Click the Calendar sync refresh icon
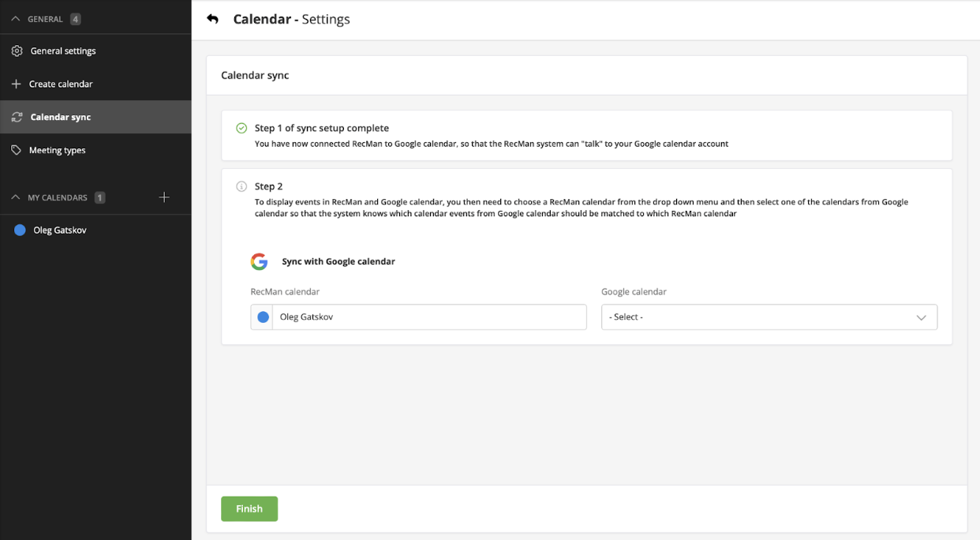Viewport: 980px width, 540px height. coord(17,117)
